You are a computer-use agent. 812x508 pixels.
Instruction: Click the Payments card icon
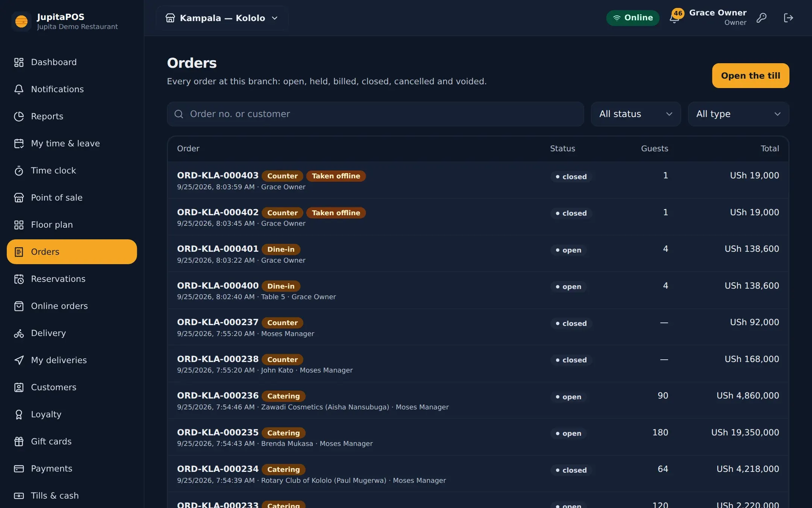pyautogui.click(x=19, y=468)
